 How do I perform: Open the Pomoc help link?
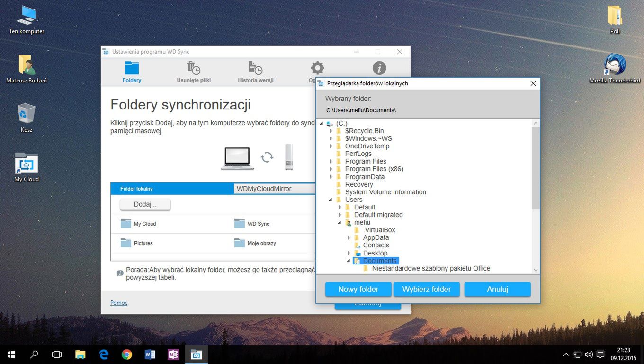coord(119,303)
